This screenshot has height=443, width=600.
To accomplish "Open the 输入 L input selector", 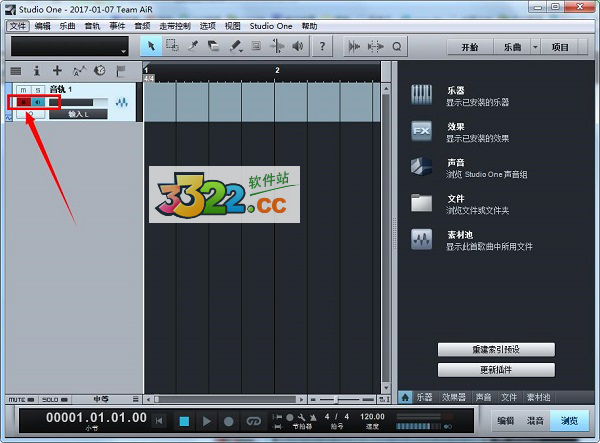I will 79,115.
